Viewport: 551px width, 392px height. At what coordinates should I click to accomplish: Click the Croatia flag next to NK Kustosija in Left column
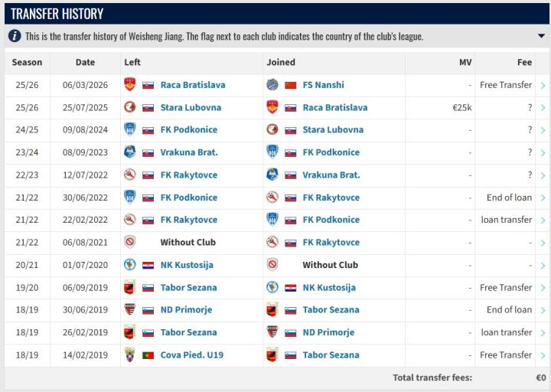coord(148,265)
